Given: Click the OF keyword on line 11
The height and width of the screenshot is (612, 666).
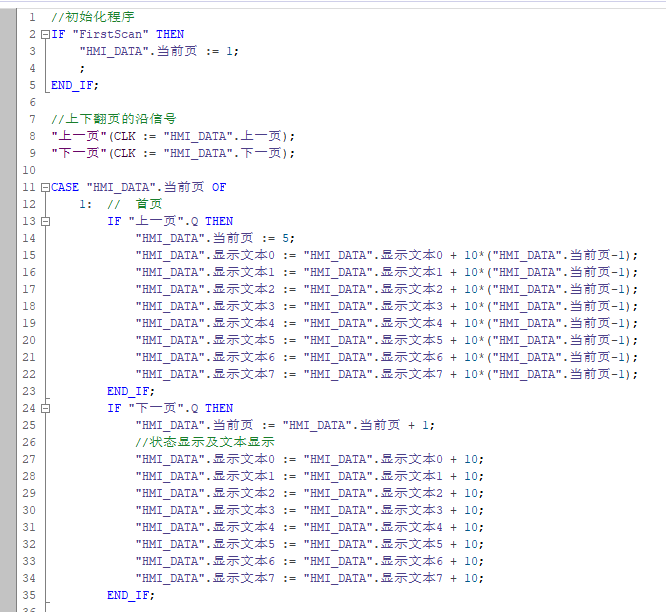Looking at the screenshot, I should (x=219, y=187).
